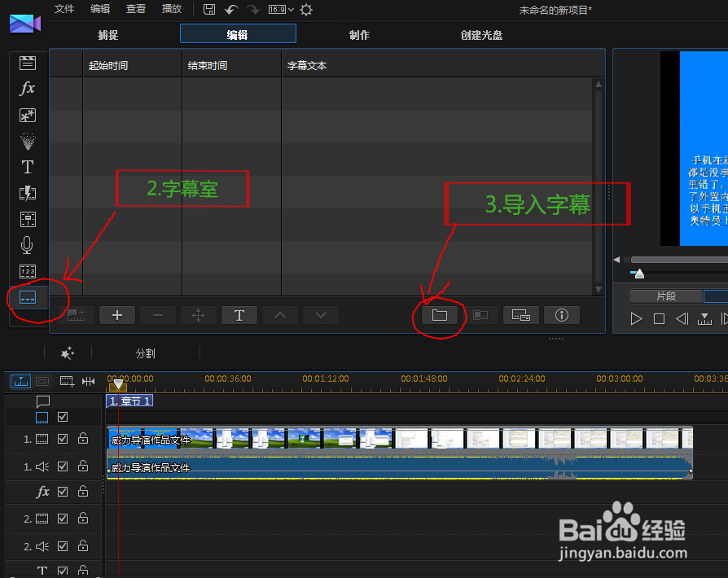The image size is (728, 578).
Task: Move subtitle down with down chevron
Action: [x=321, y=315]
